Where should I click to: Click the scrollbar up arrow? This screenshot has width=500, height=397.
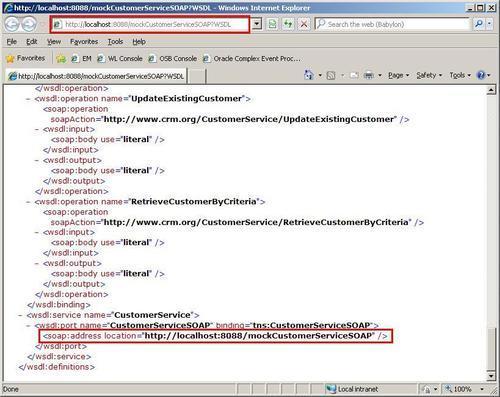[x=491, y=90]
